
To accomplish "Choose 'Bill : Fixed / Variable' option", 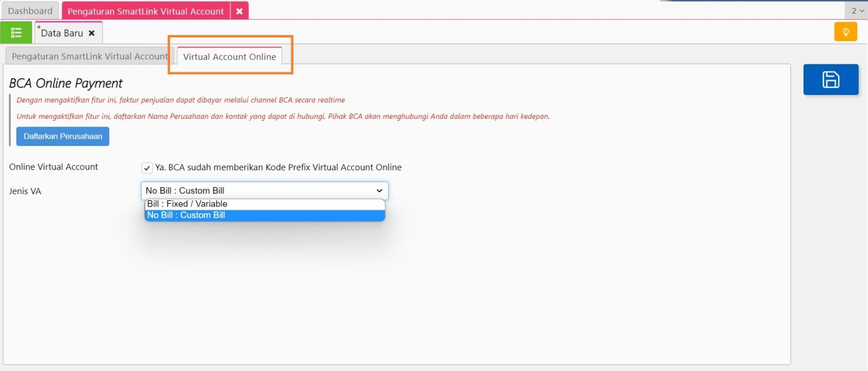I will coord(187,204).
